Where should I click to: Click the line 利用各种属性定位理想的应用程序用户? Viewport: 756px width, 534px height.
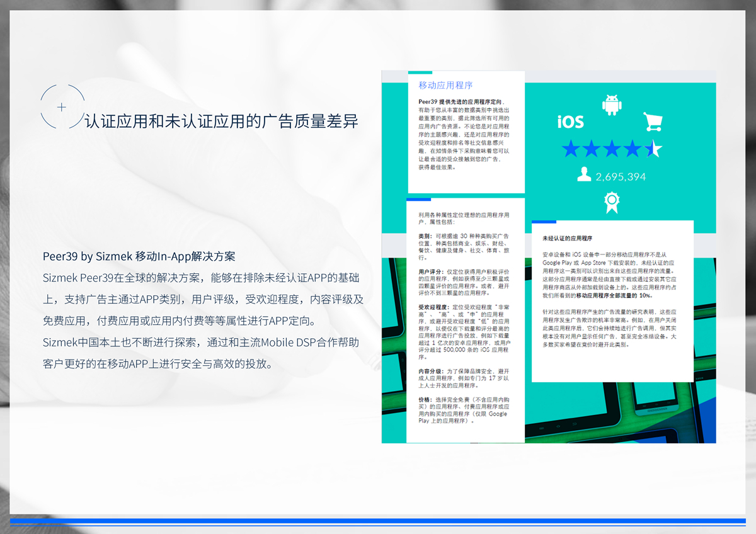[464, 215]
